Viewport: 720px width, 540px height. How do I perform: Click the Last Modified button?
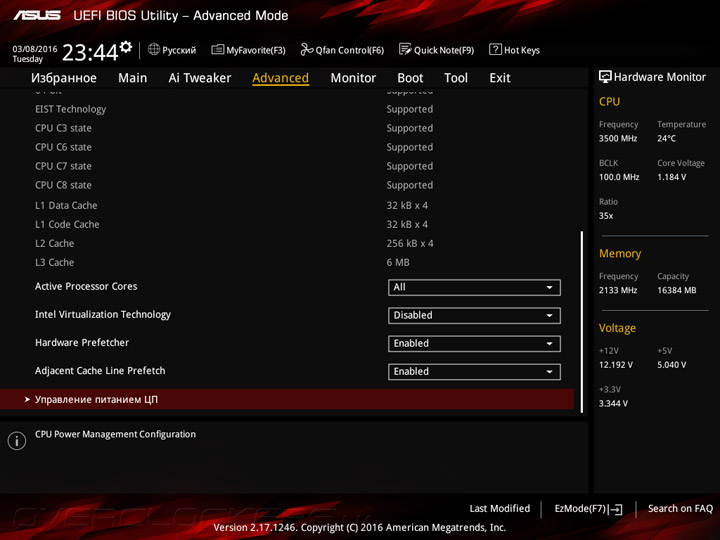[500, 509]
